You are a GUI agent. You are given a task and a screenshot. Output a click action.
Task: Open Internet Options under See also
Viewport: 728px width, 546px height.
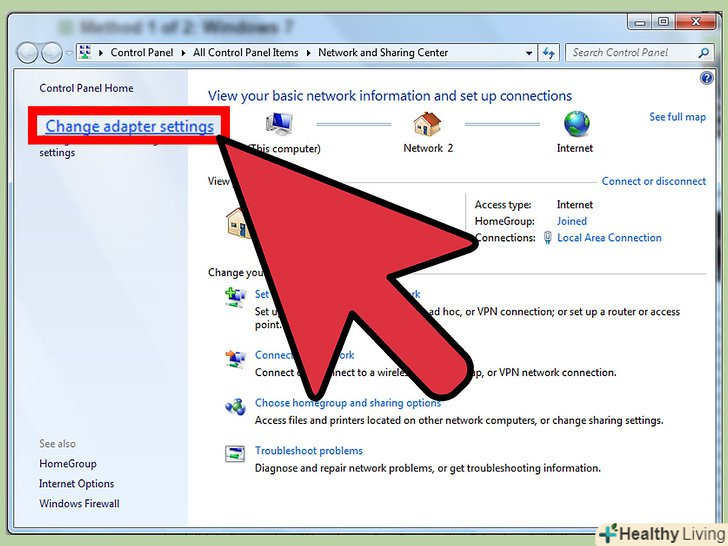point(77,484)
